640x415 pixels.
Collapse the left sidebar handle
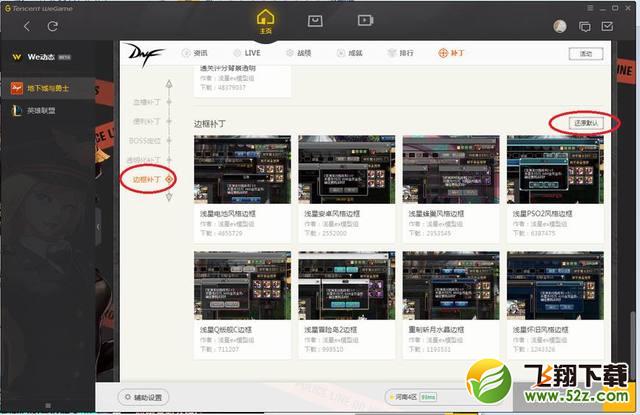click(x=98, y=227)
